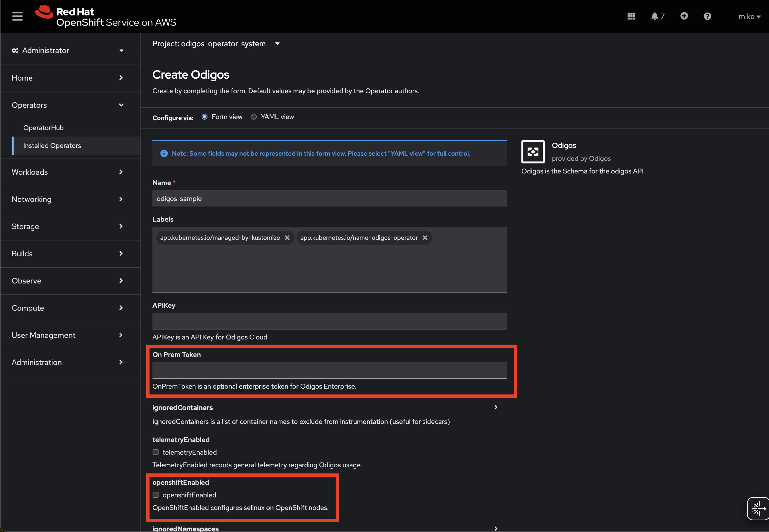Click the plus import icon in header
Image resolution: width=769 pixels, height=532 pixels.
684,16
